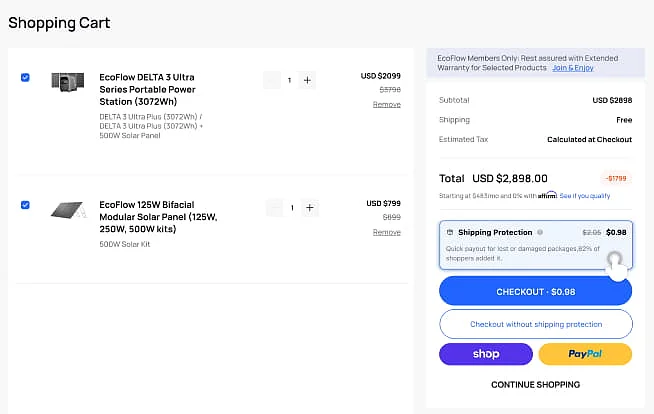The height and width of the screenshot is (414, 654).
Task: Click the Calculated at Checkout tax text
Action: click(x=589, y=139)
